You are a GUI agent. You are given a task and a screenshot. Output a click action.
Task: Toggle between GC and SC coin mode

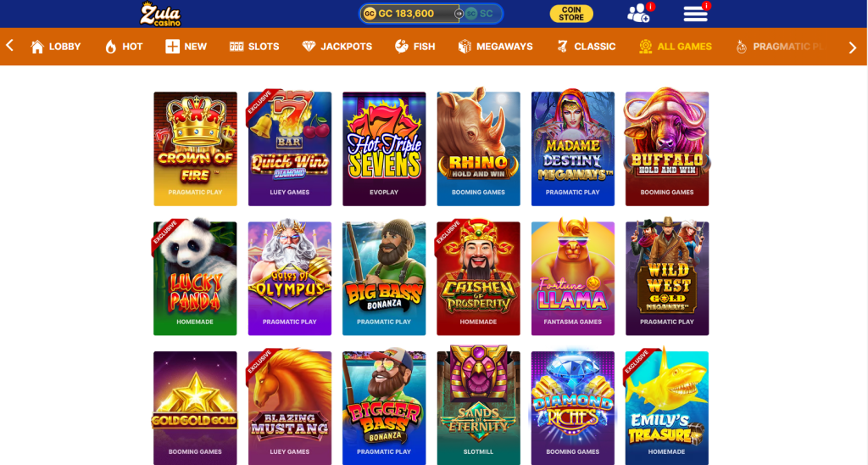tap(459, 14)
